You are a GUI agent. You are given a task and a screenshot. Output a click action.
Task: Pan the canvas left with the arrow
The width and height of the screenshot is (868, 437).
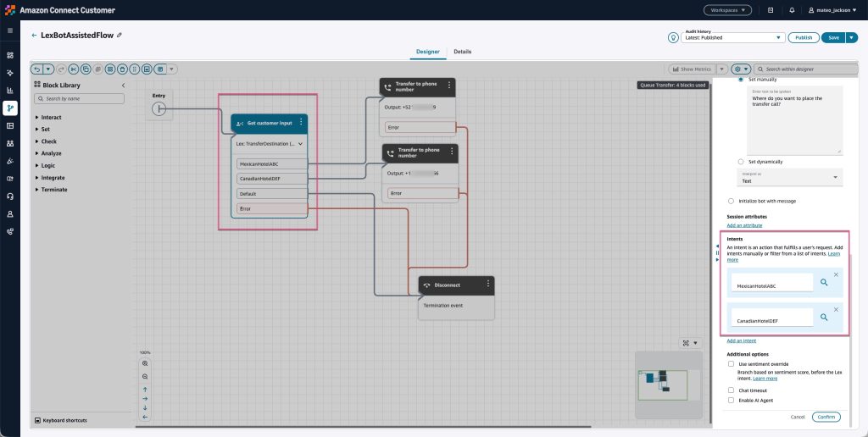(x=145, y=417)
